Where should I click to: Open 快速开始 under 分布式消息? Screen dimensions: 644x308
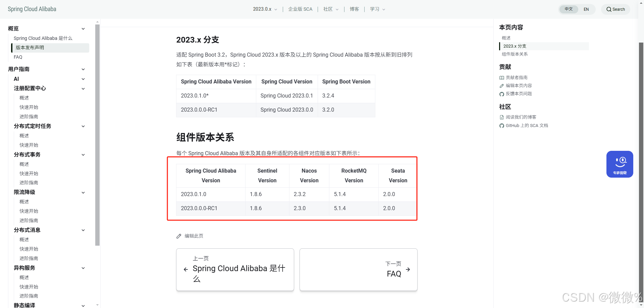click(29, 249)
